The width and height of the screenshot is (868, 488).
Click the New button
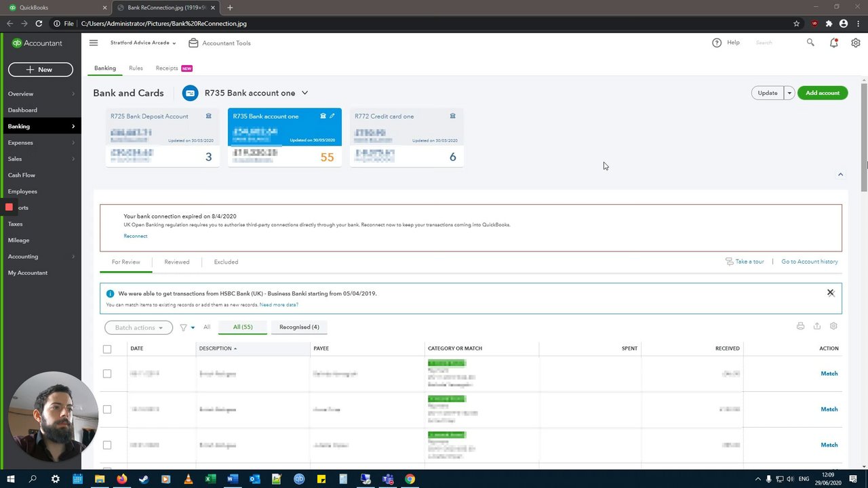coord(41,69)
